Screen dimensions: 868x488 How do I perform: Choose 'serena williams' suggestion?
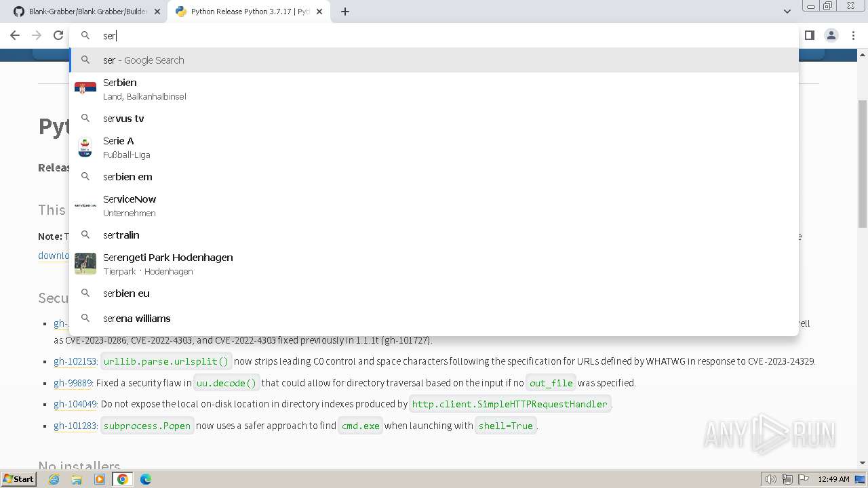tap(434, 319)
